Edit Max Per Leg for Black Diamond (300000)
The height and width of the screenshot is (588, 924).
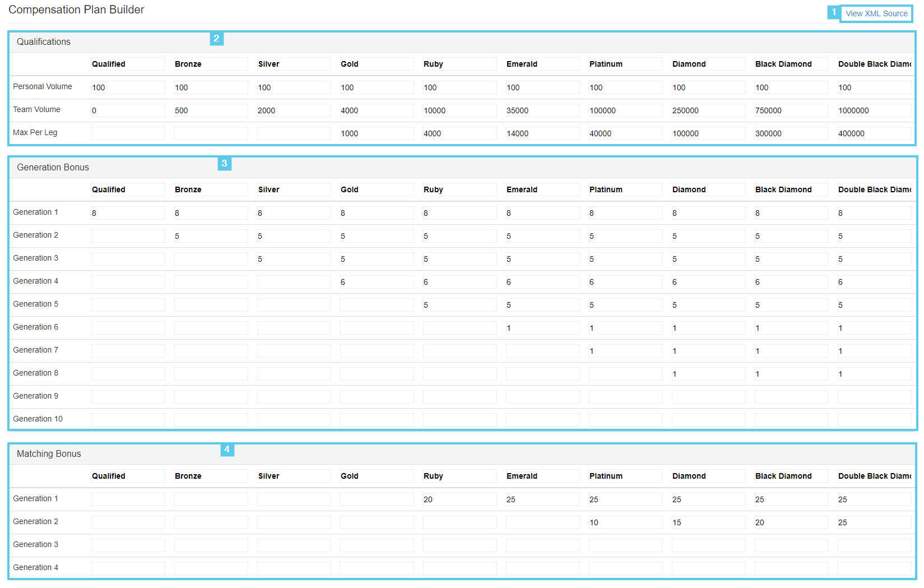792,133
